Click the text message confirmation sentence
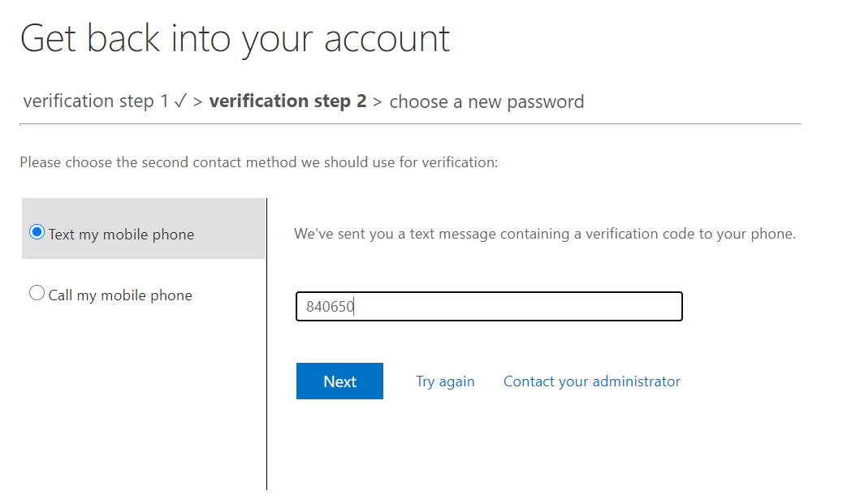 click(544, 233)
